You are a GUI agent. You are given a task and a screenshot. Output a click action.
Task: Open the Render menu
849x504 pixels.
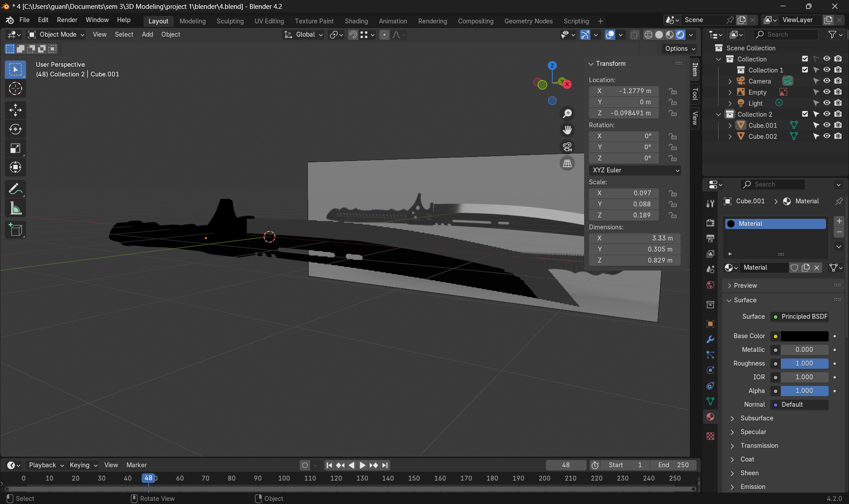tap(67, 20)
